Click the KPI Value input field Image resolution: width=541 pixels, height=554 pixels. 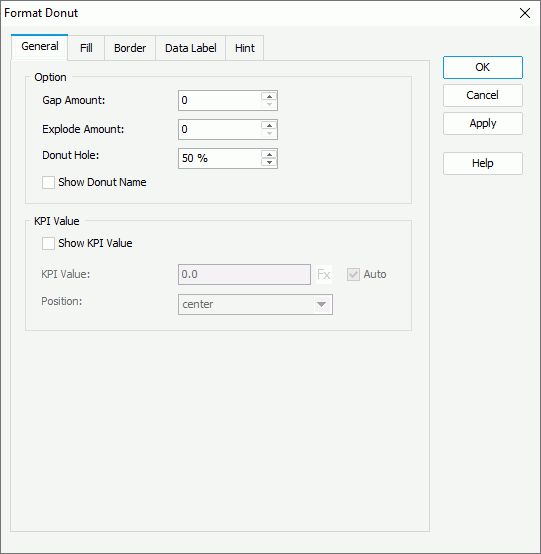[244, 275]
